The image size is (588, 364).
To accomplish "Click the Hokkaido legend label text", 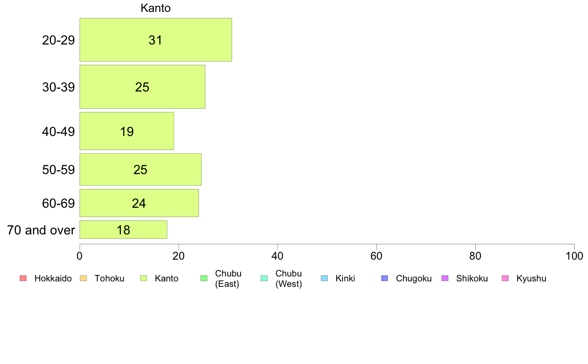I will 53,278.
